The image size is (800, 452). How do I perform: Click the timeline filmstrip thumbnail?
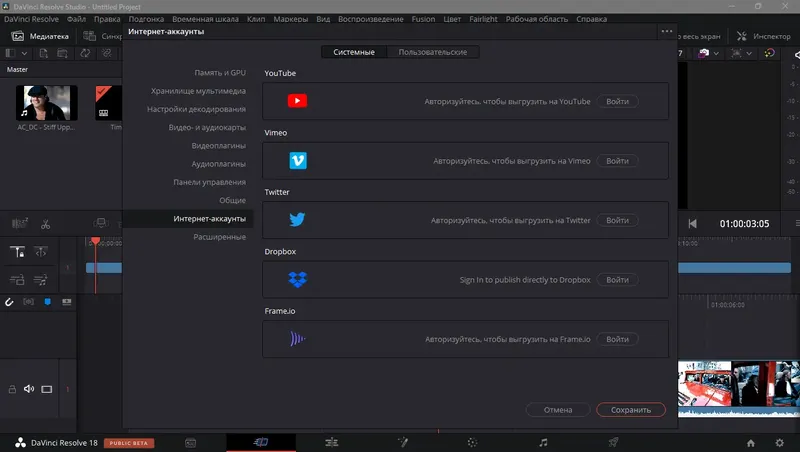[x=739, y=384]
